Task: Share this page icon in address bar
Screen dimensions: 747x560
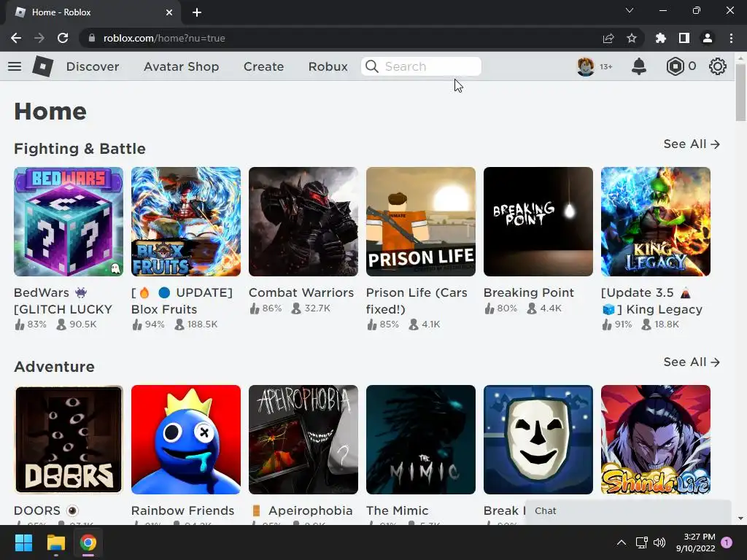Action: (608, 38)
